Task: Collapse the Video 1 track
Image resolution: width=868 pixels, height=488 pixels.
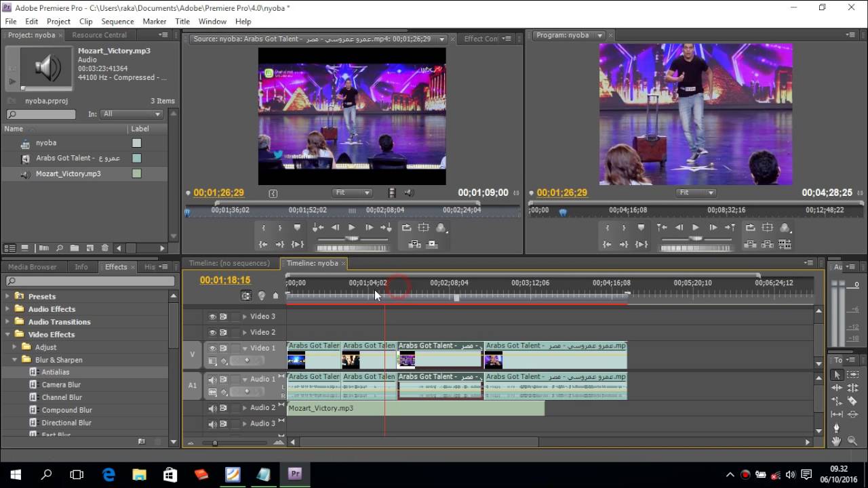Action: (x=245, y=348)
